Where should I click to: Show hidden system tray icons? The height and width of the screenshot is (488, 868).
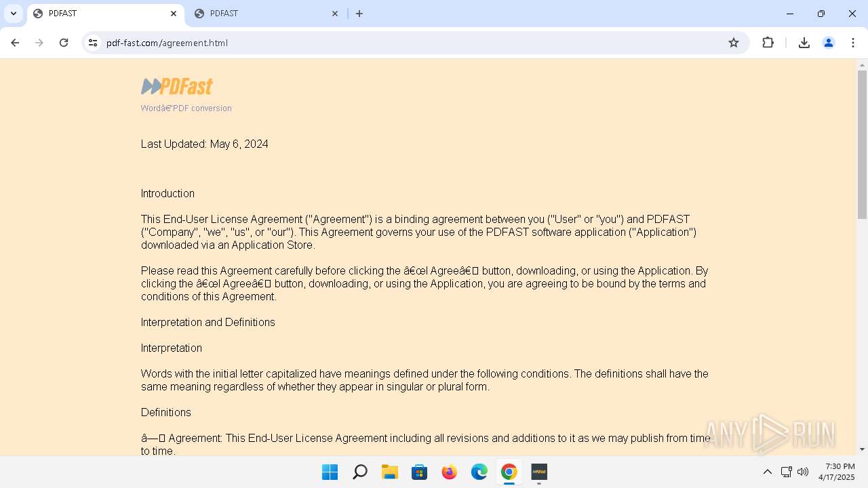pos(768,472)
